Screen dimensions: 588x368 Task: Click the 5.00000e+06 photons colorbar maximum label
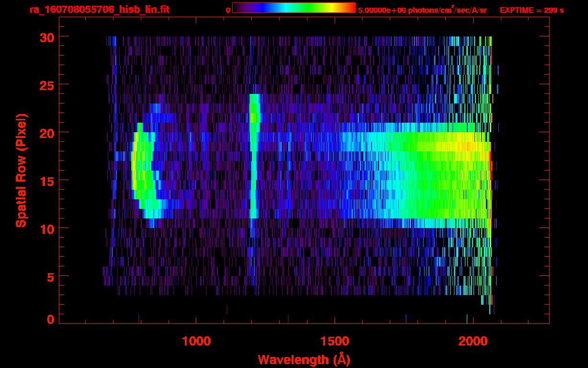pyautogui.click(x=422, y=10)
